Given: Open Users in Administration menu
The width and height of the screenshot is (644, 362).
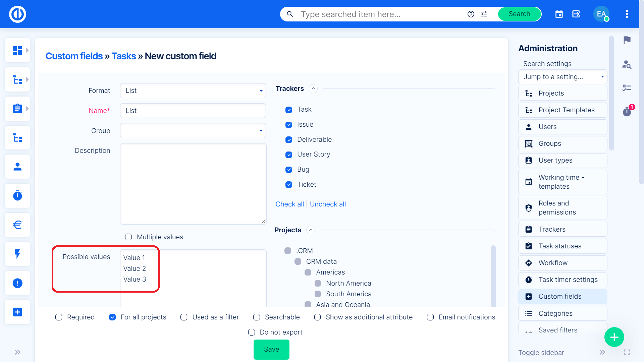Looking at the screenshot, I should click(563, 127).
